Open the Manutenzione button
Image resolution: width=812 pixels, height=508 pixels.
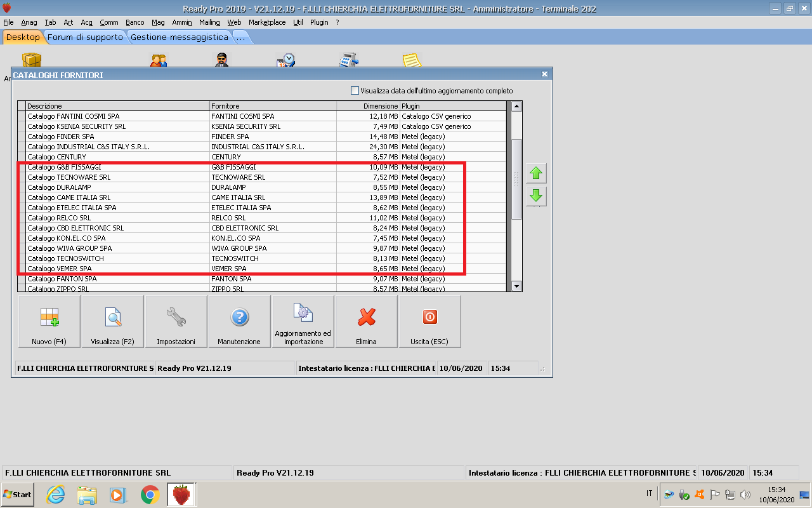click(240, 322)
